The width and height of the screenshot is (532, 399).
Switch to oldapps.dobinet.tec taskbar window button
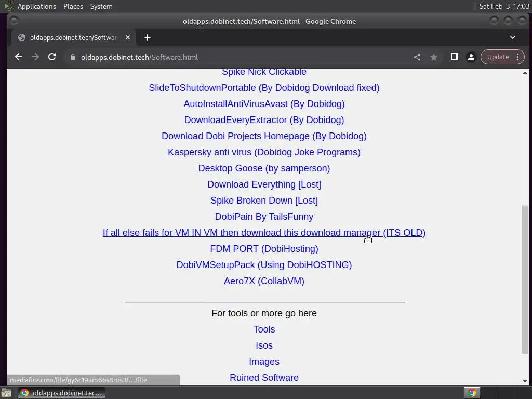pyautogui.click(x=62, y=393)
